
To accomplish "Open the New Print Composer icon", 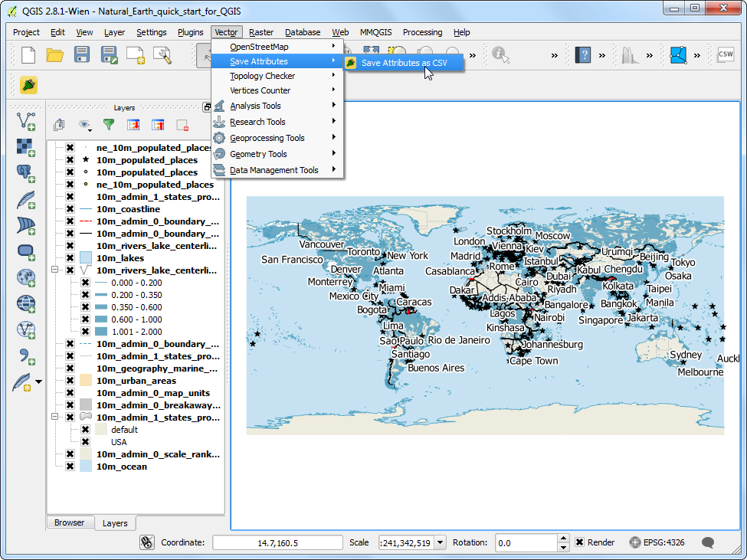I will coord(136,55).
